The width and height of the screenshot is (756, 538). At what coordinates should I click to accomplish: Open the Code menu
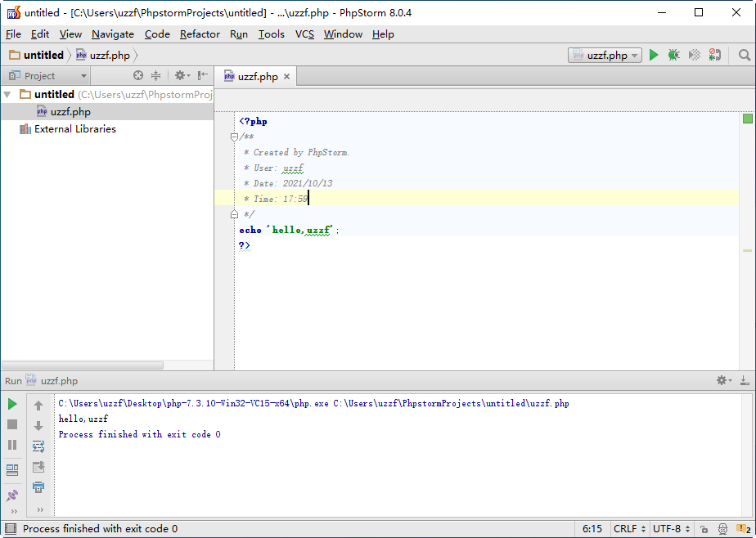click(x=157, y=34)
